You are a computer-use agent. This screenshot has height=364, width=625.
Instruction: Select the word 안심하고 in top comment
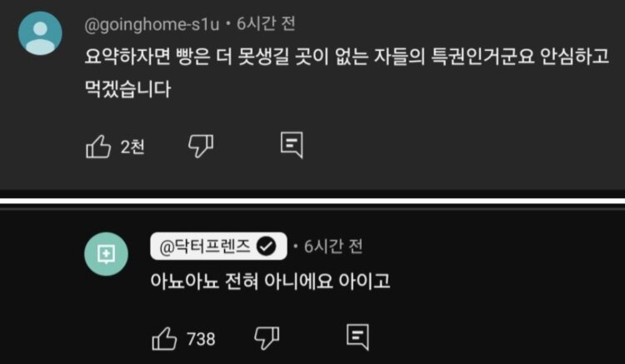click(574, 57)
